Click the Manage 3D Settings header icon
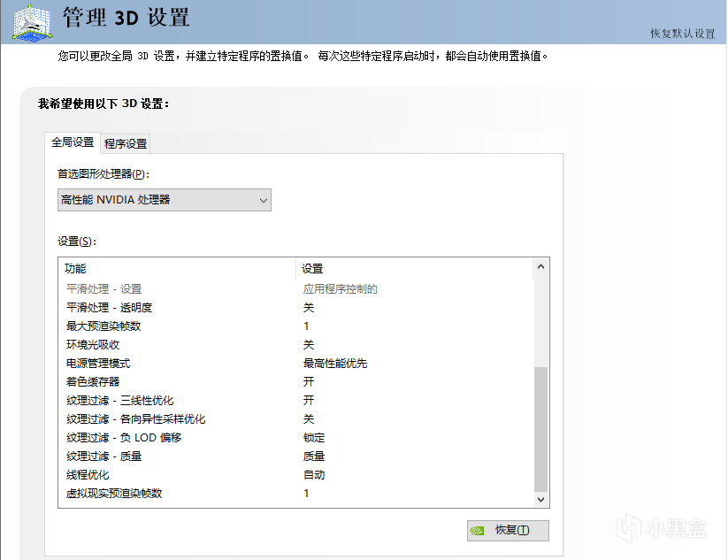 [29, 21]
